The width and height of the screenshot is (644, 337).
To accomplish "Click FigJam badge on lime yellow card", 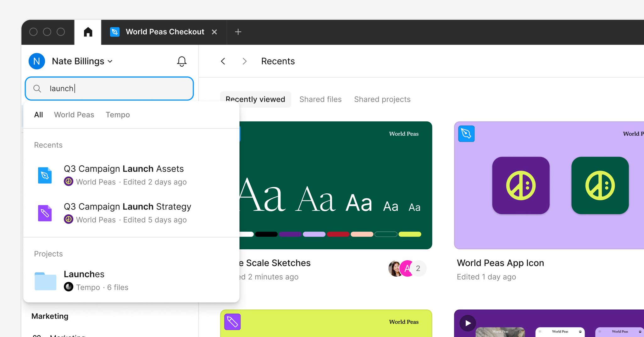I will pos(232,322).
